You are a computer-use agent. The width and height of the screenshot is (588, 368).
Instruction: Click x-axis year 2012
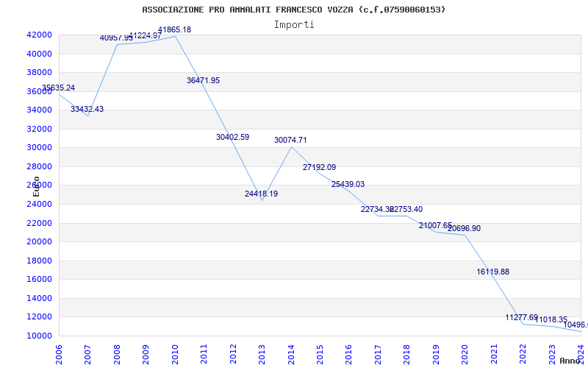(x=233, y=355)
